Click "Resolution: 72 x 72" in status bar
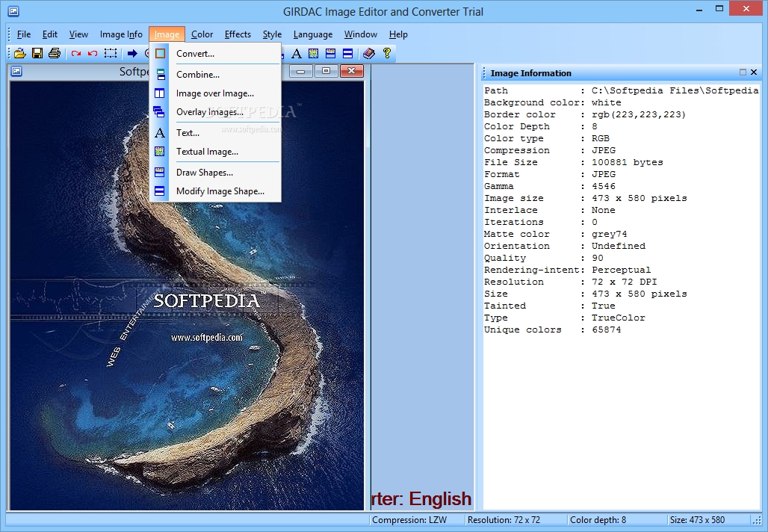Image resolution: width=768 pixels, height=532 pixels. tap(504, 520)
